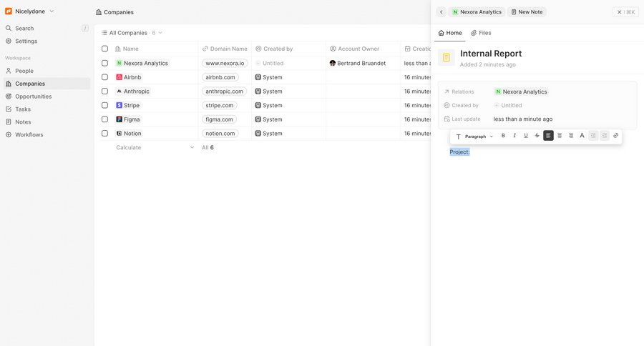Apply italic formatting to selected text
Viewport: 644px width, 346px height.
click(x=514, y=135)
